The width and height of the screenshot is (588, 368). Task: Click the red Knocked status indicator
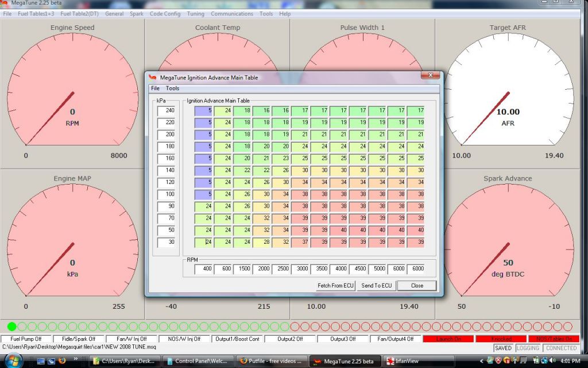501,339
